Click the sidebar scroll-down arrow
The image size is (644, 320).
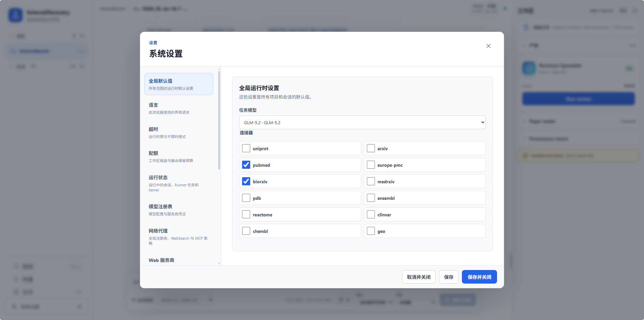[x=219, y=263]
